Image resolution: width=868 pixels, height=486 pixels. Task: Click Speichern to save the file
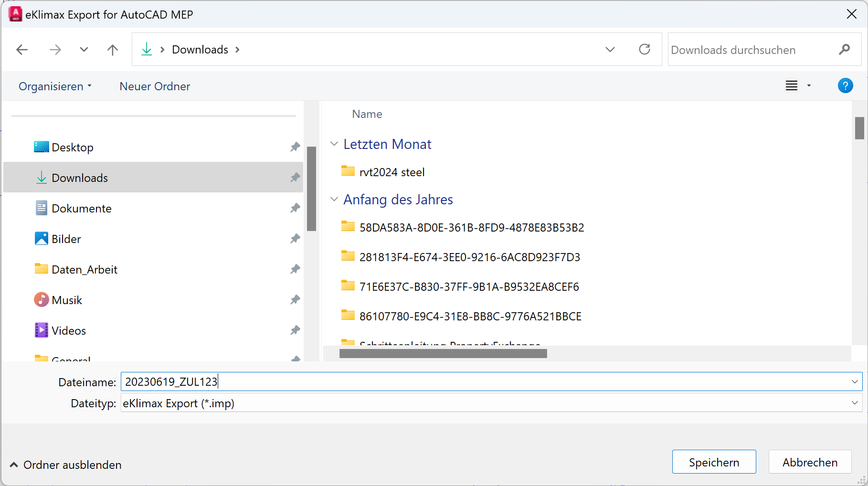pyautogui.click(x=714, y=462)
